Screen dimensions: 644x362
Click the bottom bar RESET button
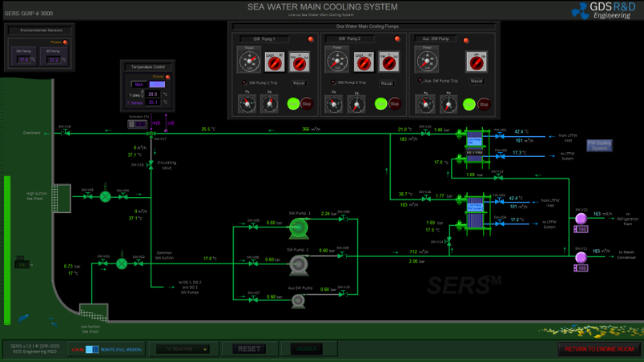click(249, 349)
